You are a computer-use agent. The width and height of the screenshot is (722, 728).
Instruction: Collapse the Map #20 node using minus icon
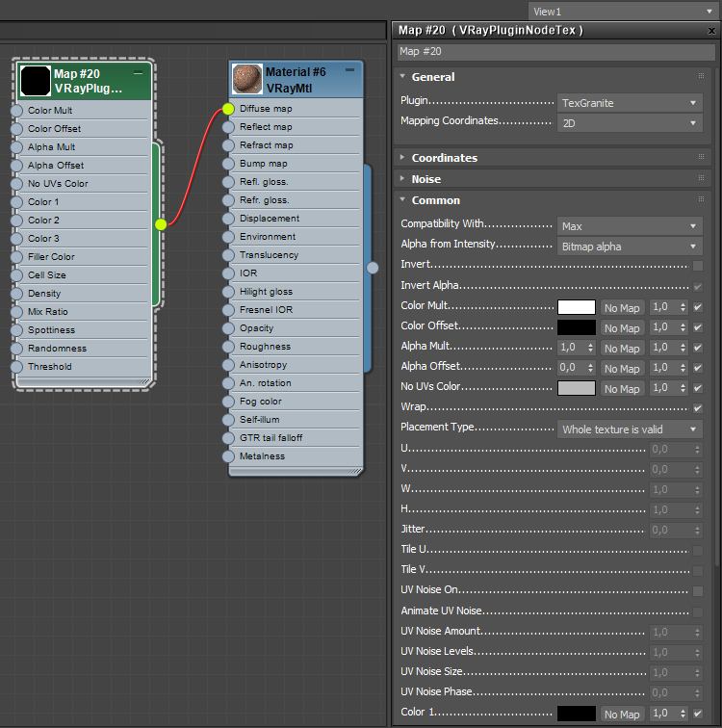coord(139,73)
